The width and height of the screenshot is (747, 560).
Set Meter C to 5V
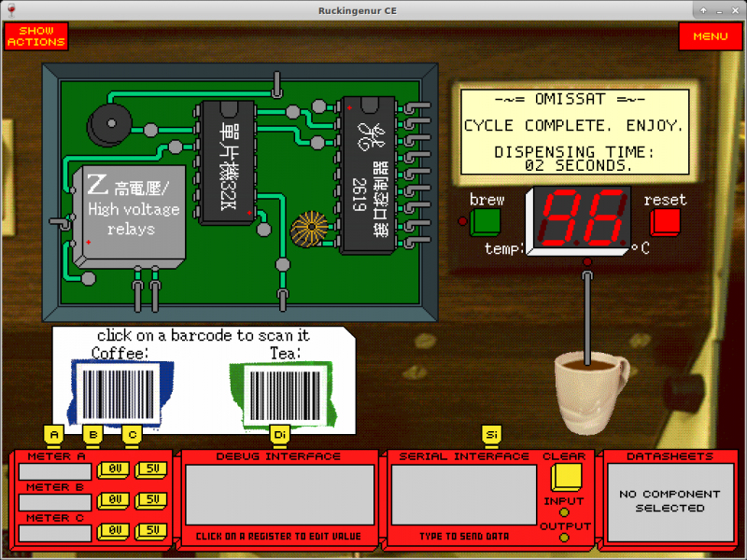click(x=151, y=531)
